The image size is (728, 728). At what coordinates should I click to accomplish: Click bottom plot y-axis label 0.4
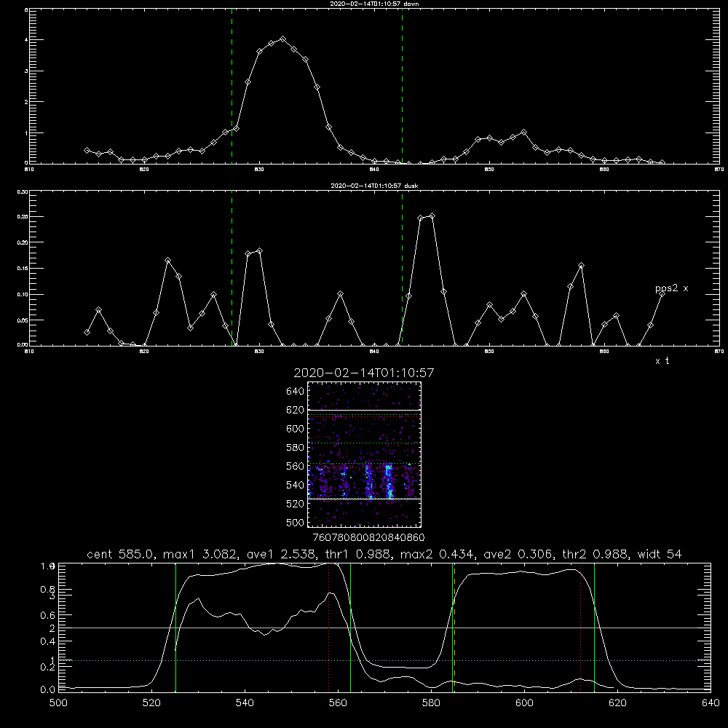pyautogui.click(x=48, y=641)
